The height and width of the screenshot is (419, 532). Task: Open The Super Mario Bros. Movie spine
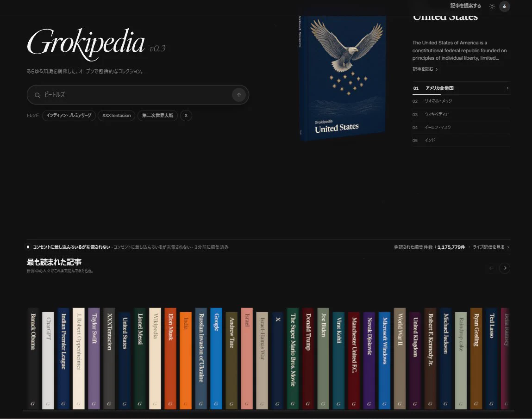pyautogui.click(x=293, y=358)
